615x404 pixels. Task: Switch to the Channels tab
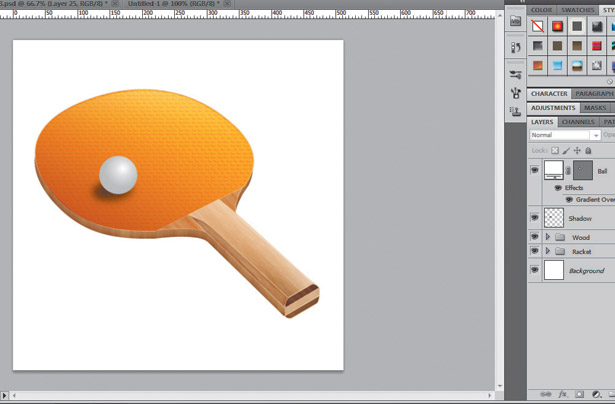pos(578,122)
